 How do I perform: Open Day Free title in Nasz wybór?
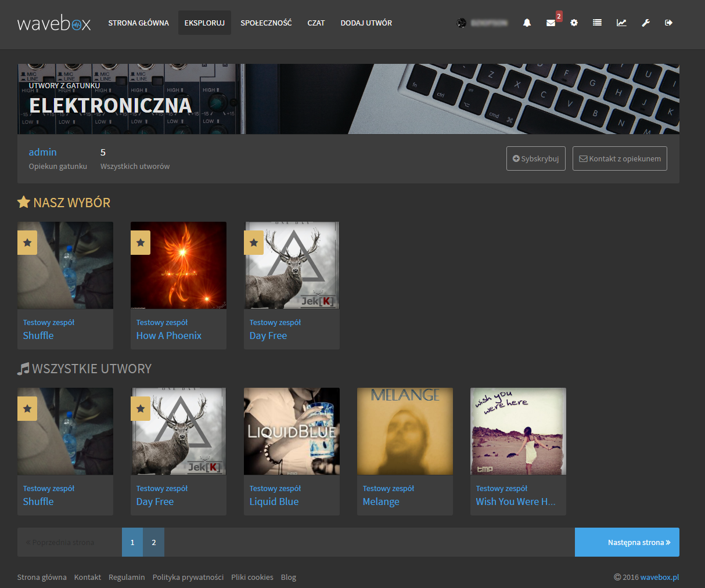click(268, 336)
